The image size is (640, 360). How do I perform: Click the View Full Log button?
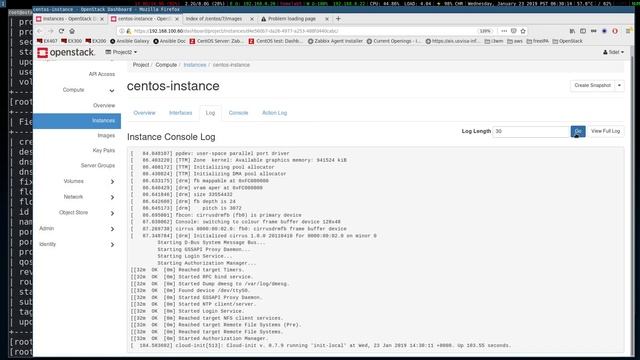[x=605, y=131]
